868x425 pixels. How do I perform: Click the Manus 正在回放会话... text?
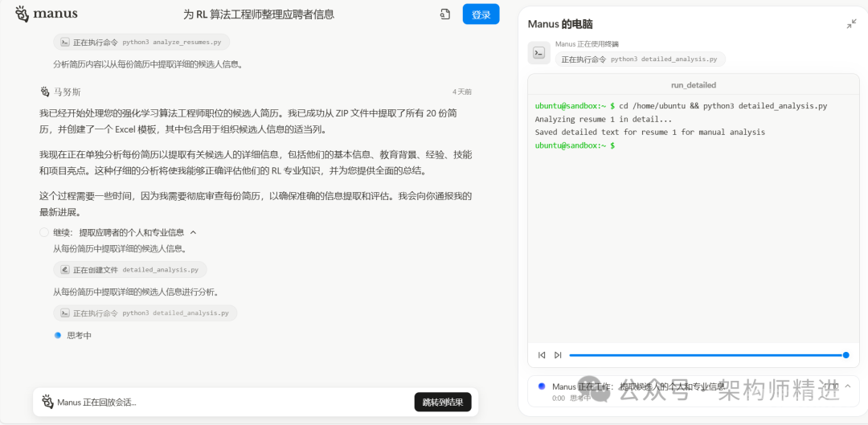tap(97, 403)
